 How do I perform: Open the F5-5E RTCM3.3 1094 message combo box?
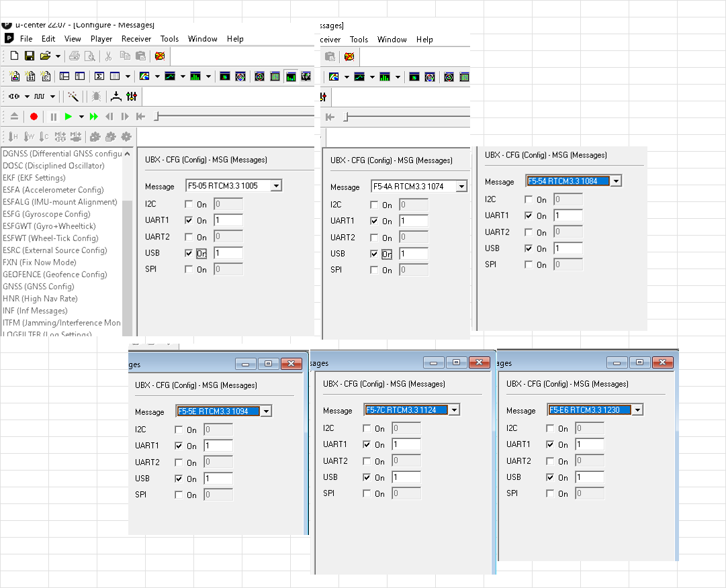267,411
